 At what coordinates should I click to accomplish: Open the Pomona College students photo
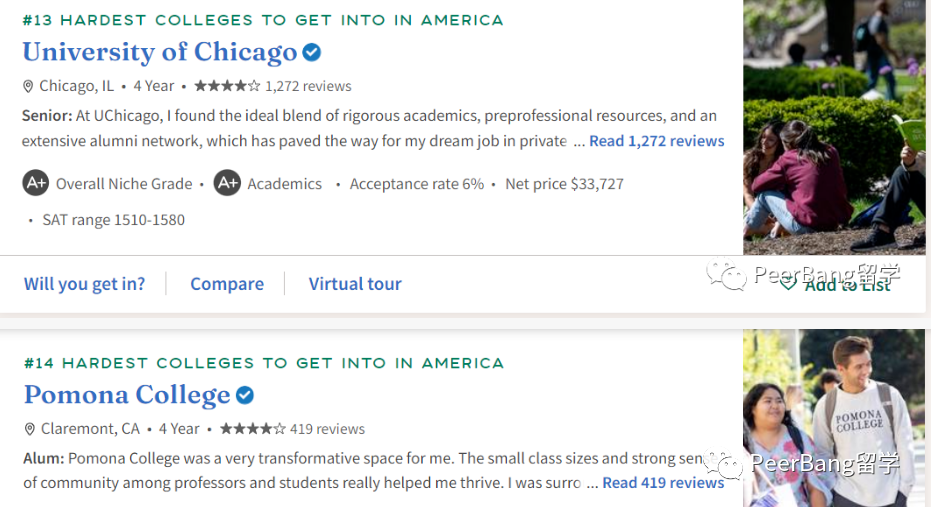point(834,419)
